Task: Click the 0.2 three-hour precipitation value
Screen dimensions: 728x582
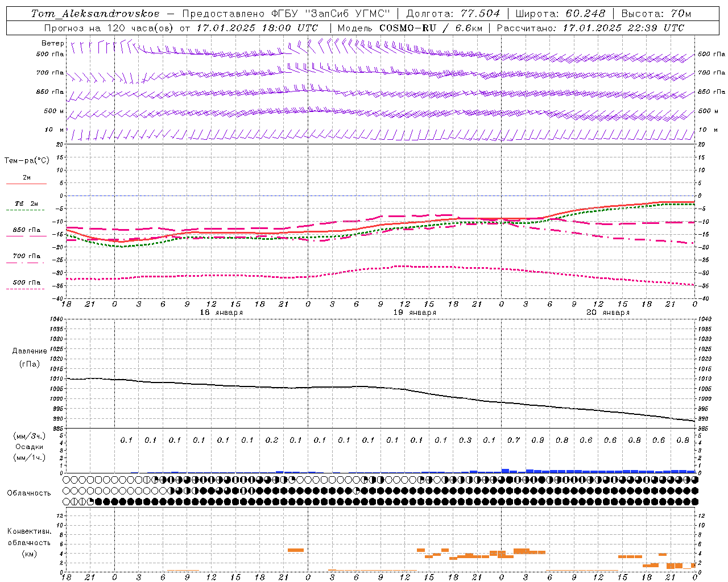Action: [272, 440]
